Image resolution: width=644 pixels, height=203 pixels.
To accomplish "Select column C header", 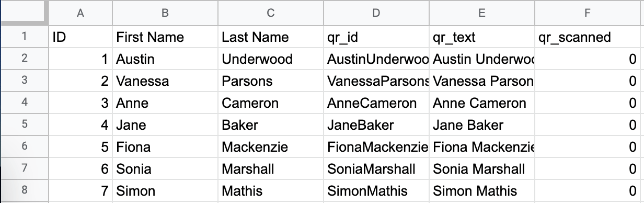I will (270, 14).
